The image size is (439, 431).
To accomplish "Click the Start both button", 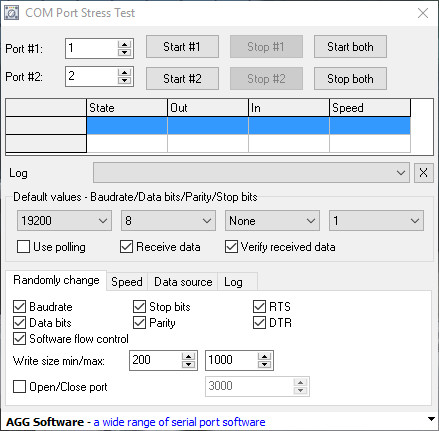I will coord(350,47).
